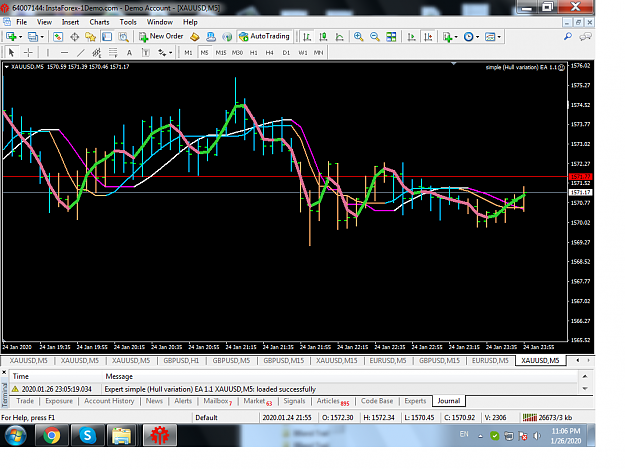
Task: Switch to H1 timeframe
Action: (x=254, y=53)
